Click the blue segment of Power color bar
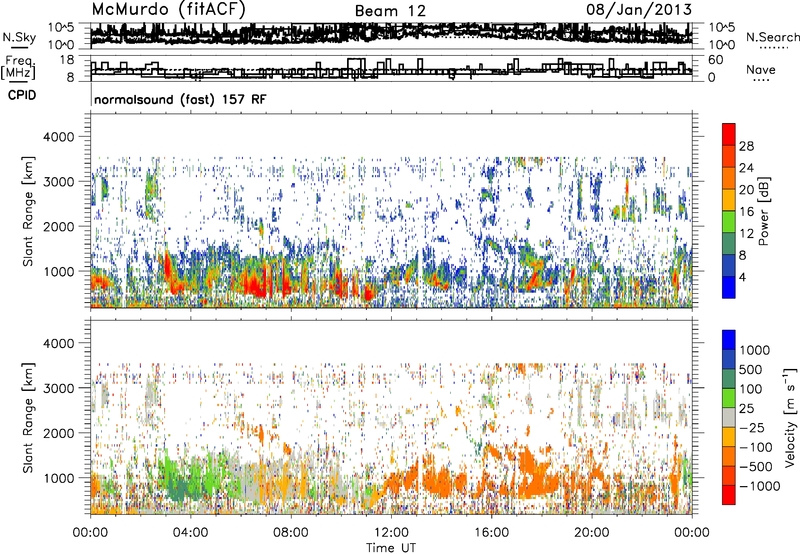The height and width of the screenshot is (554, 800). tap(729, 287)
